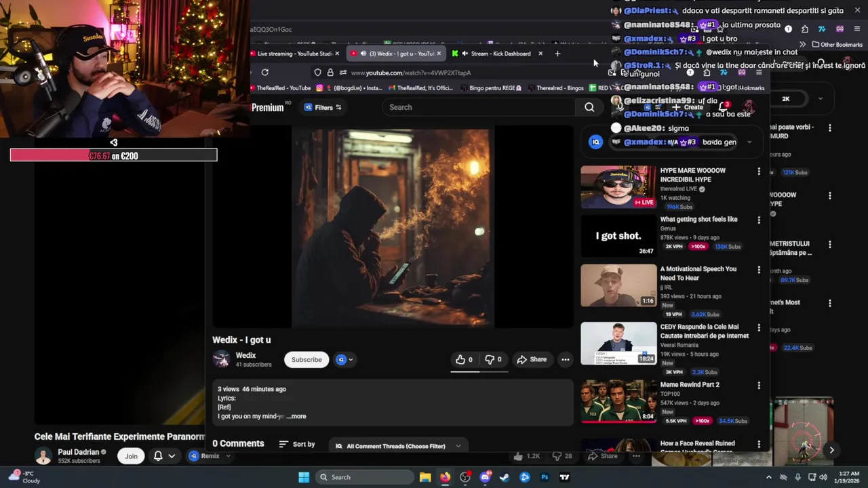The height and width of the screenshot is (488, 868).
Task: Click the YouTube search magnifier icon
Action: pos(589,107)
